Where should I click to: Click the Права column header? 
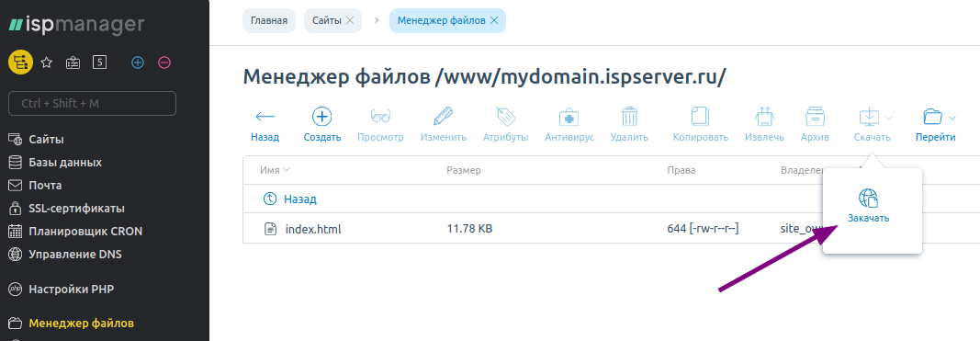(681, 170)
